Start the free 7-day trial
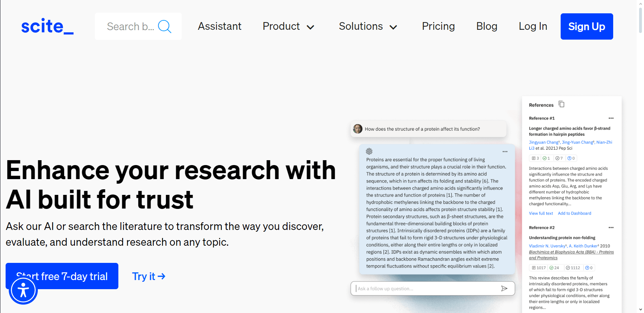644x313 pixels. pyautogui.click(x=62, y=276)
